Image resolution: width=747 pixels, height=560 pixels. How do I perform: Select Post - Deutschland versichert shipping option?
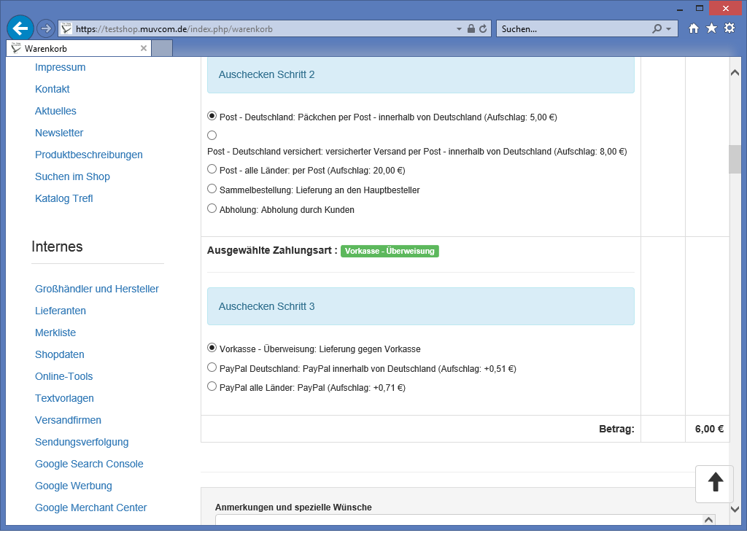coord(212,135)
